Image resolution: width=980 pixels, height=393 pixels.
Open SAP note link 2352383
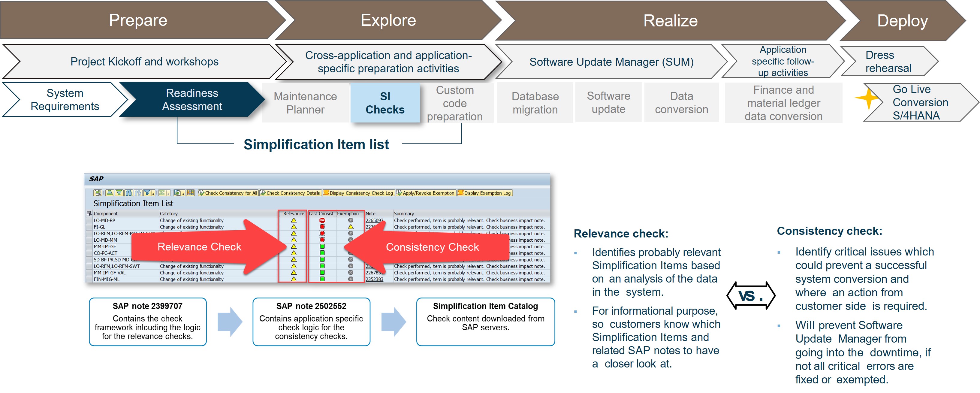374,279
